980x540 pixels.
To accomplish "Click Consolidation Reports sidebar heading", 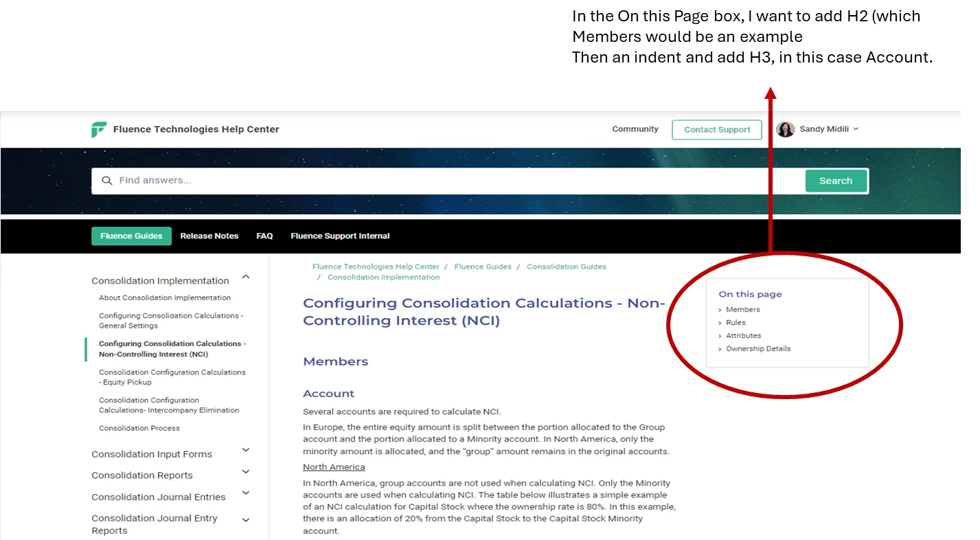I will point(142,475).
